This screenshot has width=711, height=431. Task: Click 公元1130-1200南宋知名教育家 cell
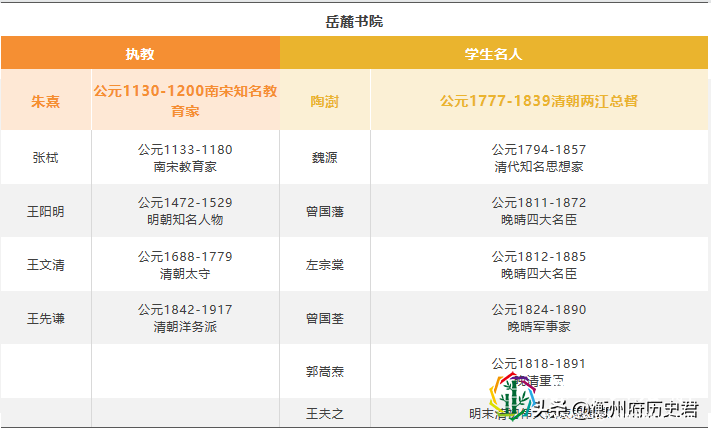click(x=185, y=100)
